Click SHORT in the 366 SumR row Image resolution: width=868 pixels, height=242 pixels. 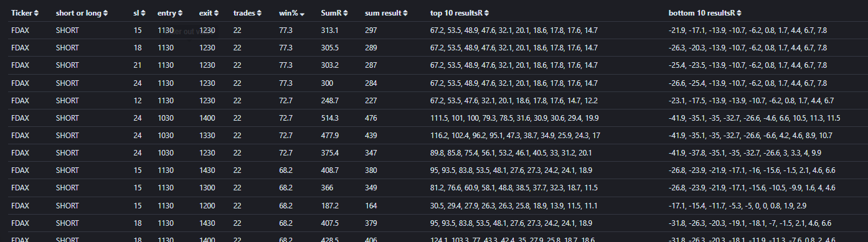67,187
